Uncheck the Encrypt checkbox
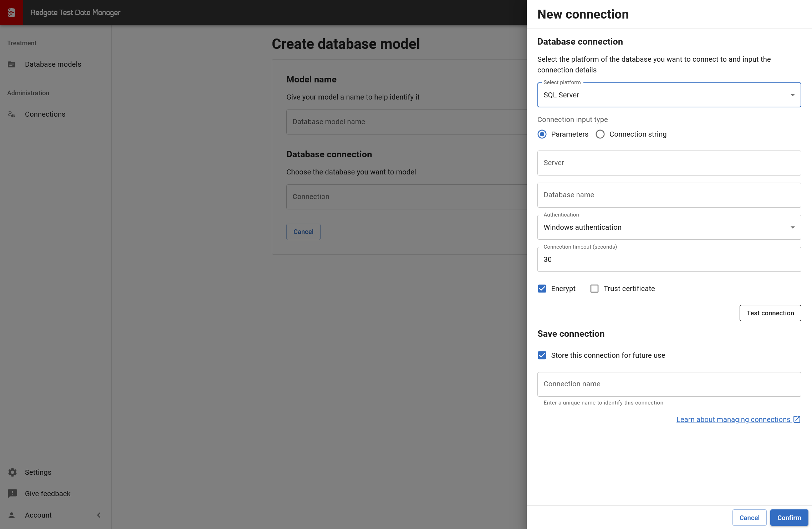 (x=542, y=289)
